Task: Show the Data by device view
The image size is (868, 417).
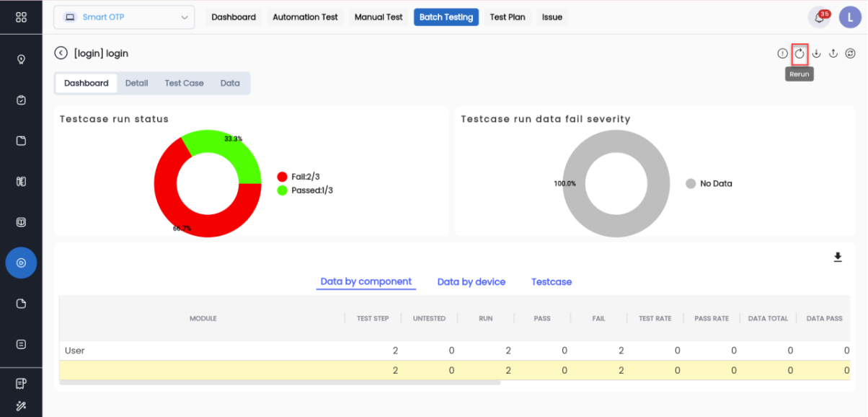Action: point(471,282)
